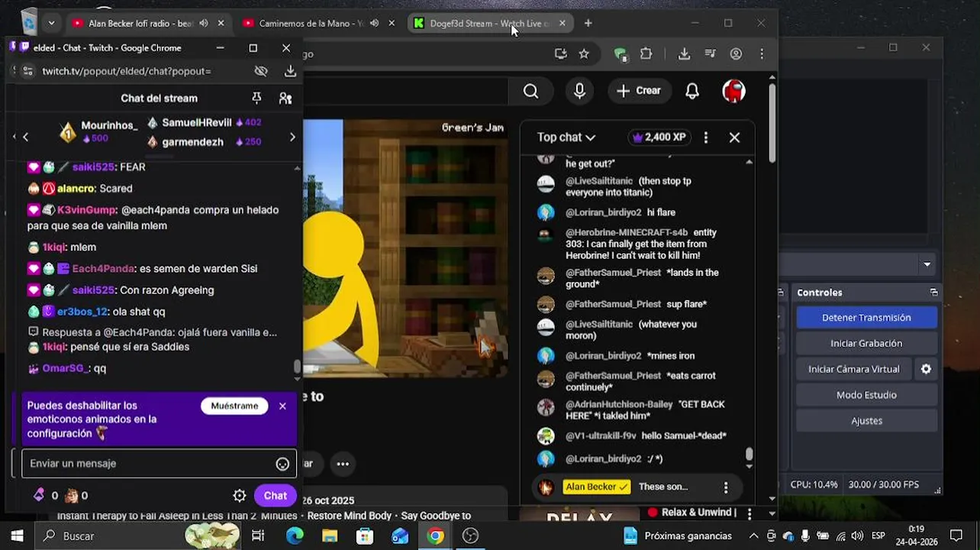Open Chrome three-dot menu
The width and height of the screenshot is (980, 550).
[x=762, y=53]
